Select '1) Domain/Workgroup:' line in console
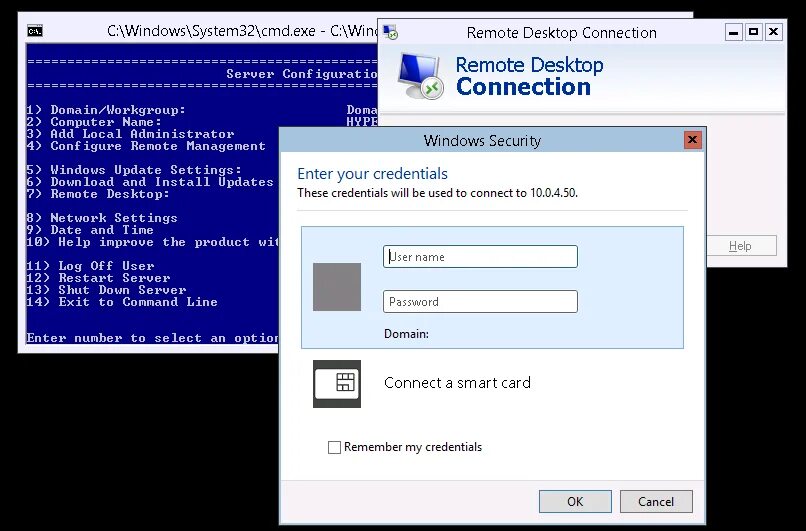This screenshot has width=806, height=531. tap(106, 110)
